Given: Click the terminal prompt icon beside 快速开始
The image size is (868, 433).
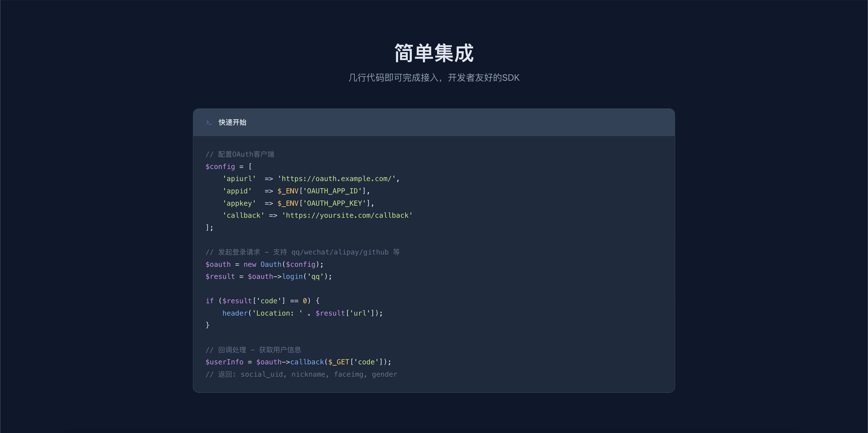Looking at the screenshot, I should coord(209,122).
